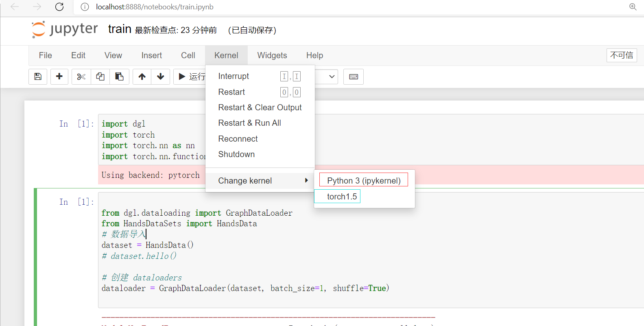Choose Restart from the Kernel menu

(x=260, y=92)
